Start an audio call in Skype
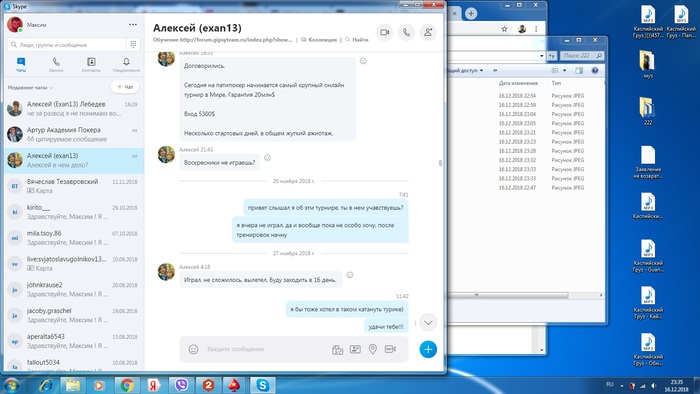This screenshot has width=700, height=394. click(x=406, y=33)
